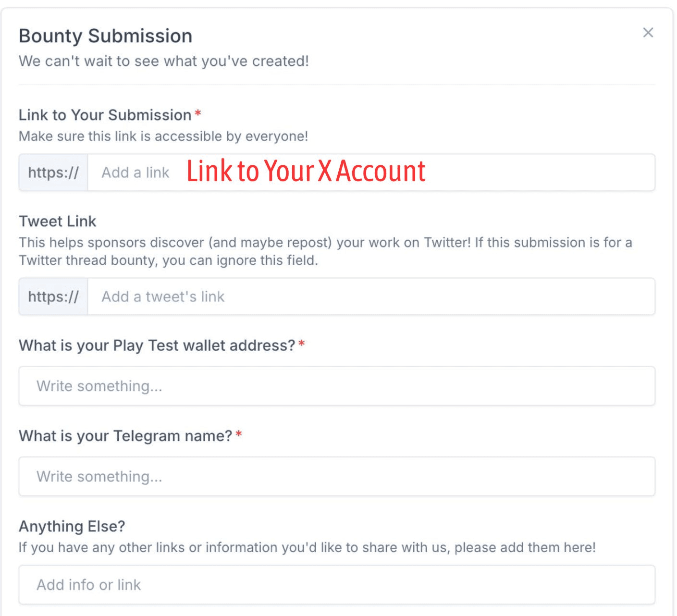
Task: Focus the 'Add a tweet's link' field
Action: point(371,296)
